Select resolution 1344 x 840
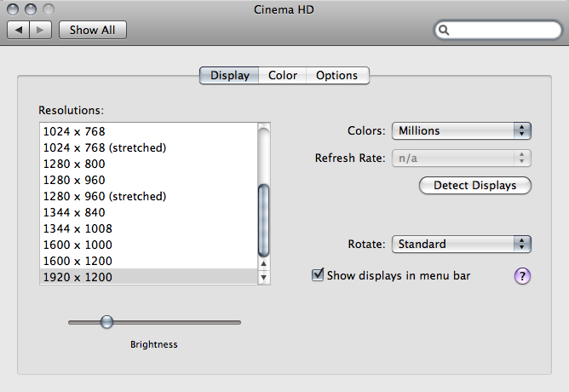The width and height of the screenshot is (569, 392). tap(149, 212)
